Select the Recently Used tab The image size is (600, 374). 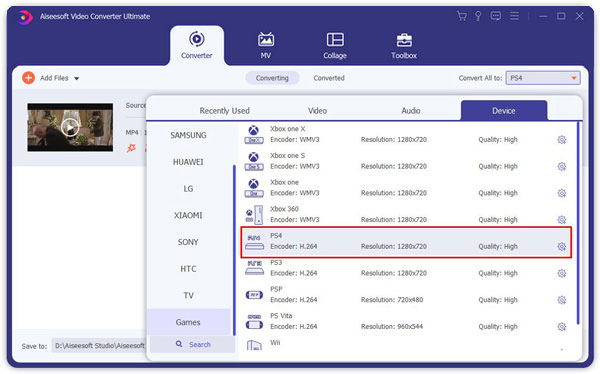click(x=225, y=111)
